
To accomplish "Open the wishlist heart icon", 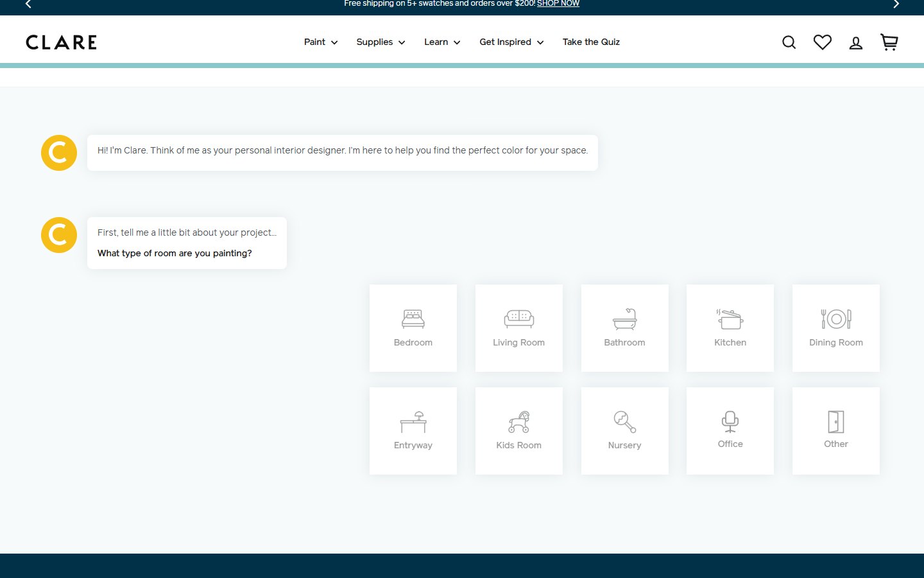I will point(822,42).
